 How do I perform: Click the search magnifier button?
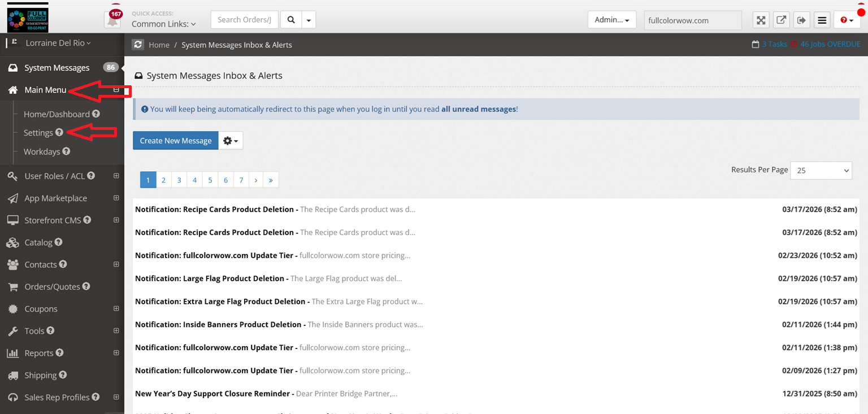[291, 20]
